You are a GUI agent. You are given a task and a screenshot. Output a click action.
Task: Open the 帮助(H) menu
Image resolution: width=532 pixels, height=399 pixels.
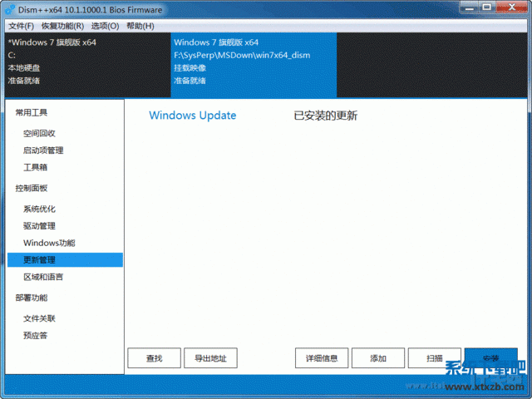tap(140, 26)
